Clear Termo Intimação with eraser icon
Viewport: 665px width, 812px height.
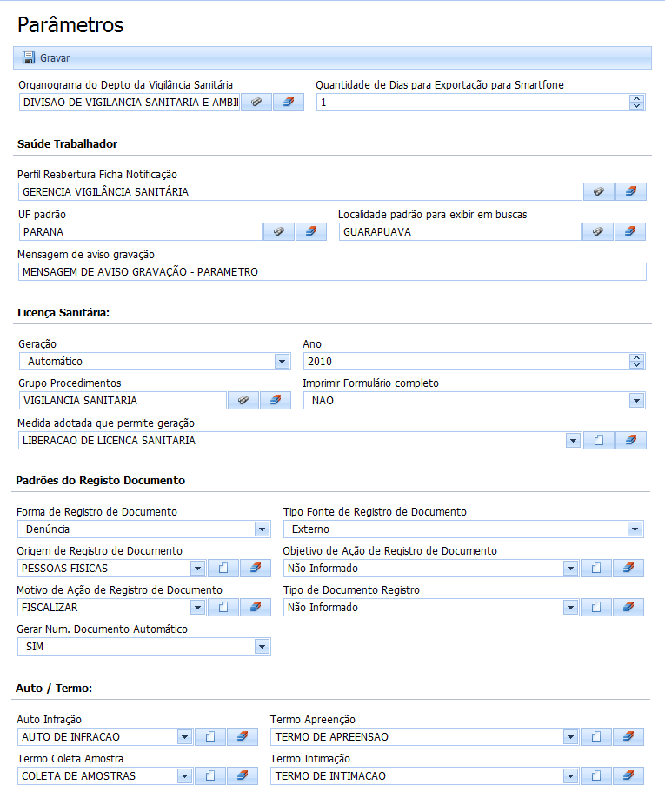628,775
